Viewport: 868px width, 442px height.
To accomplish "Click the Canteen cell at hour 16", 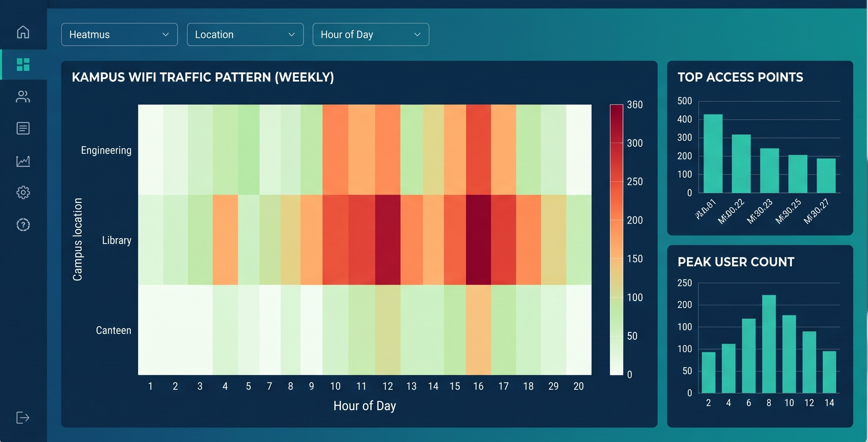I will pos(478,330).
